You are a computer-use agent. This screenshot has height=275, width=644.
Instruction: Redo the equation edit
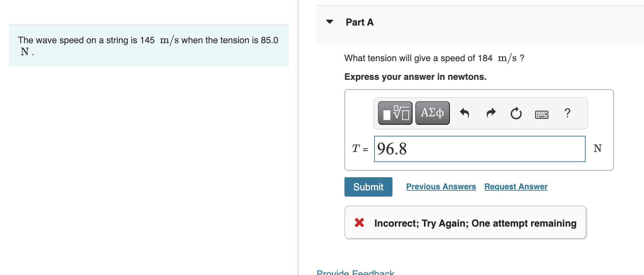(490, 113)
